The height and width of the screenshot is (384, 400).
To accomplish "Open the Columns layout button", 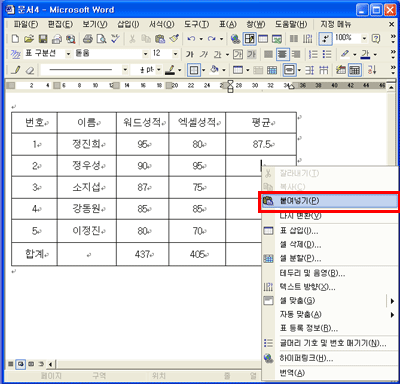I will 294,39.
